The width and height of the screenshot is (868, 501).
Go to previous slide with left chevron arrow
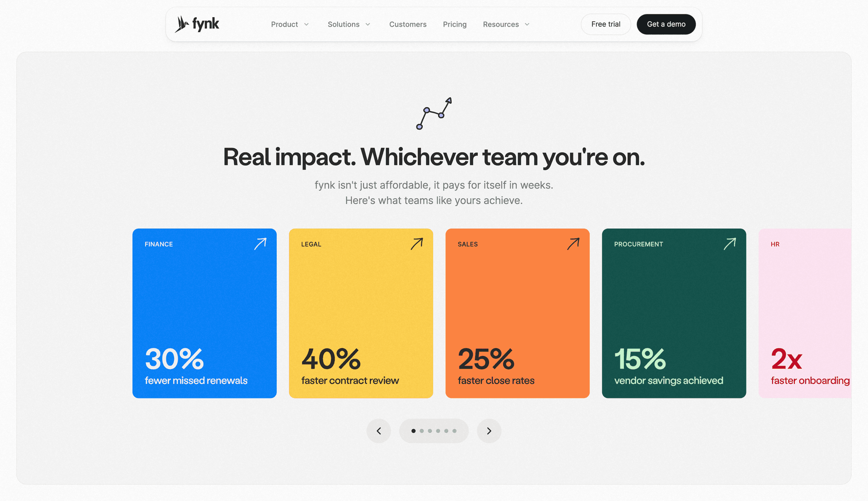[379, 431]
